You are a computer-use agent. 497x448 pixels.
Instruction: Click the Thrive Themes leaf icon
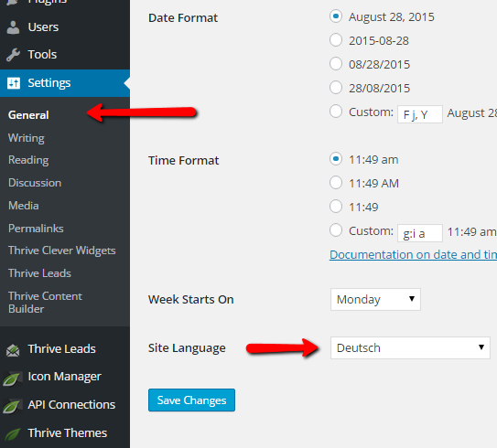pos(12,433)
